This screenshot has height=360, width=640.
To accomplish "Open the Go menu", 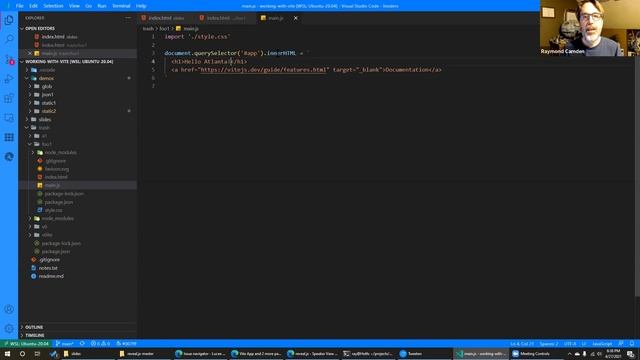I will click(89, 6).
